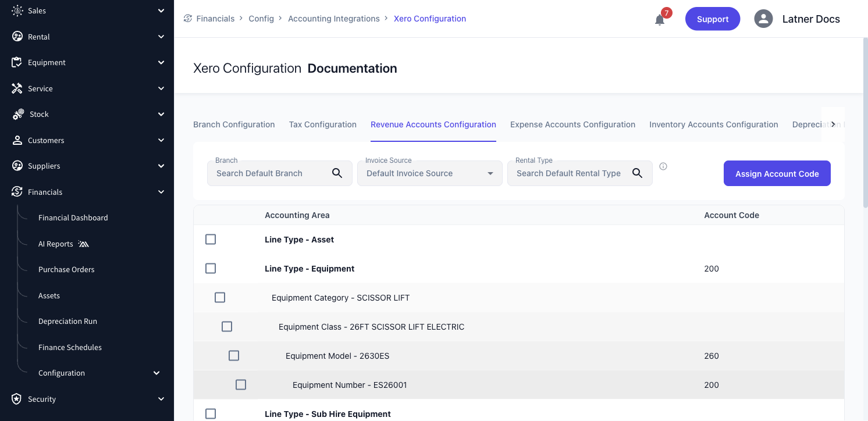Open Finance Schedules menu item
Screen dimensions: 868x421
click(70, 347)
